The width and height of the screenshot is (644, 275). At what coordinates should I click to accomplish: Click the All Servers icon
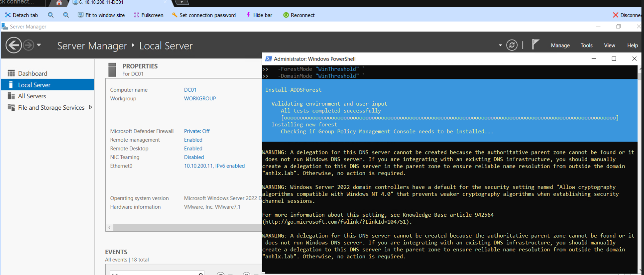(11, 96)
